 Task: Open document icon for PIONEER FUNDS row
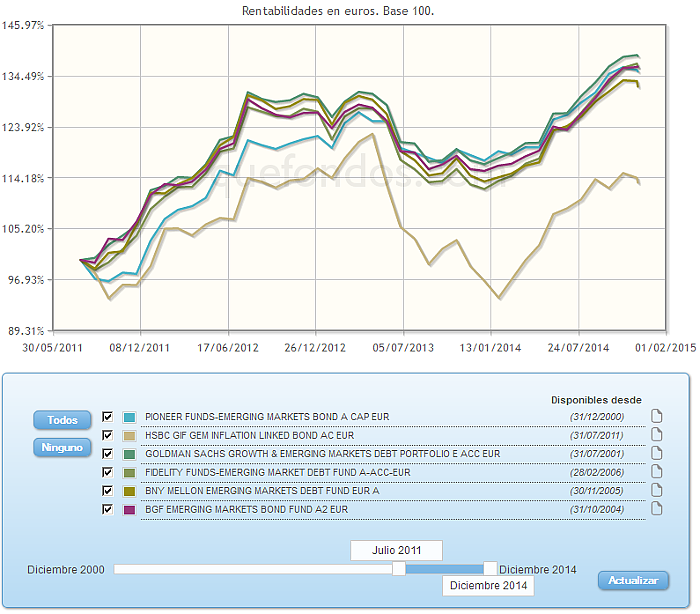click(656, 416)
